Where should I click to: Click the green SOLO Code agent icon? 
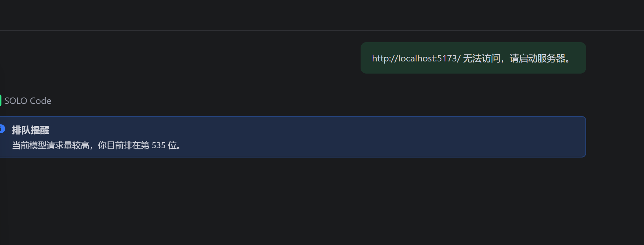[x=1, y=100]
